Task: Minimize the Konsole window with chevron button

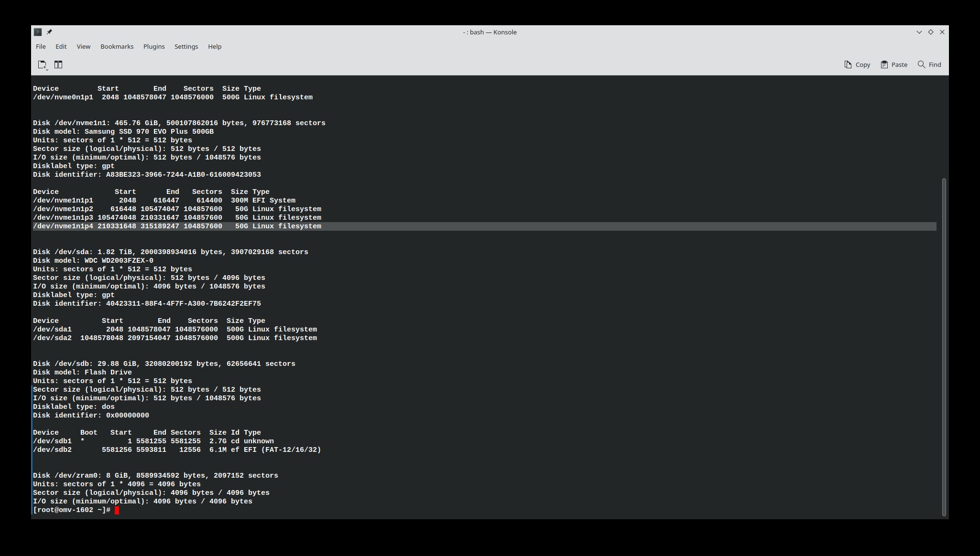Action: point(919,32)
